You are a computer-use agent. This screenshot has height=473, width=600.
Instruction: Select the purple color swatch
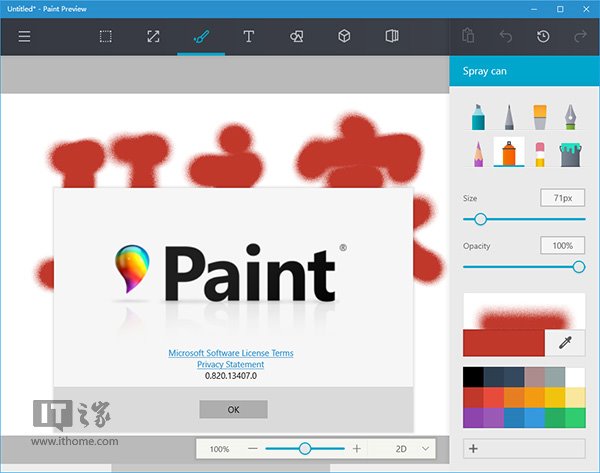tap(473, 418)
